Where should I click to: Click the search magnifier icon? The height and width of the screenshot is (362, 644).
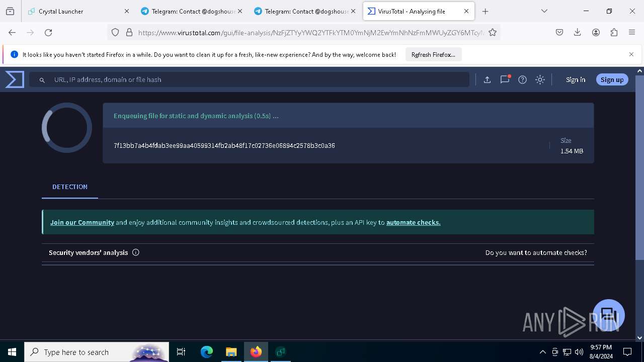tap(42, 80)
